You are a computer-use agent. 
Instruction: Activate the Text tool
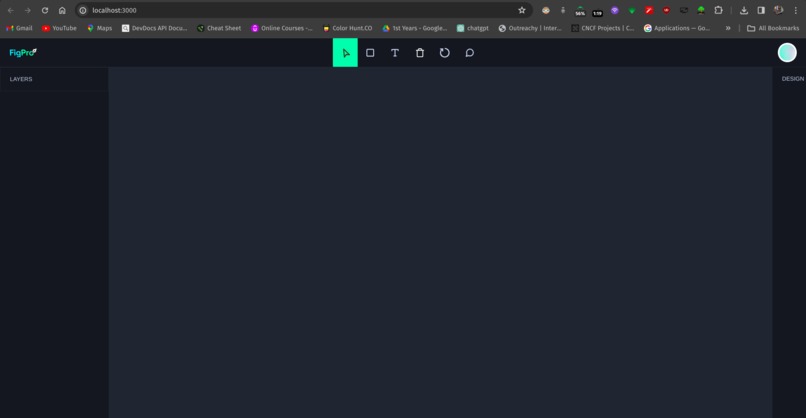395,52
